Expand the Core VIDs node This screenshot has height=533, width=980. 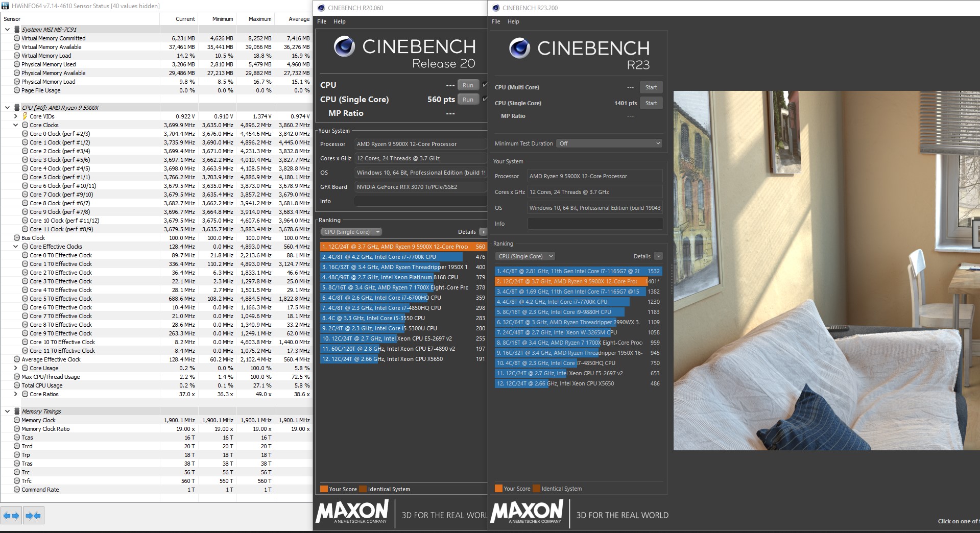coord(16,116)
